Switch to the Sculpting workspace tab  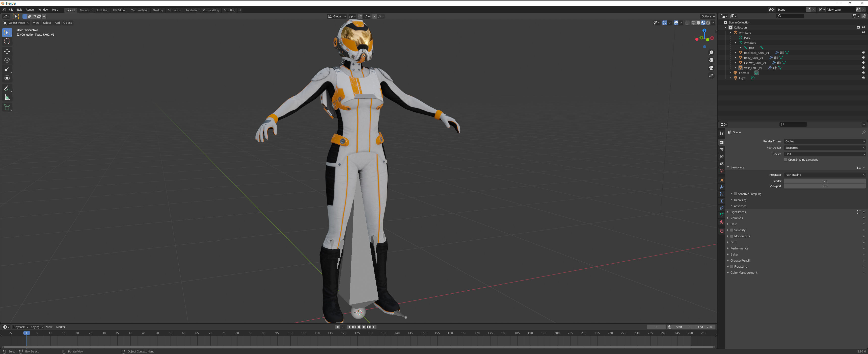point(102,10)
